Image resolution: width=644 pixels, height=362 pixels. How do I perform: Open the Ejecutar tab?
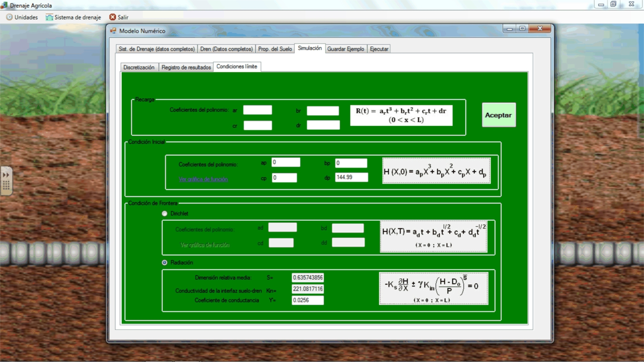pyautogui.click(x=379, y=49)
